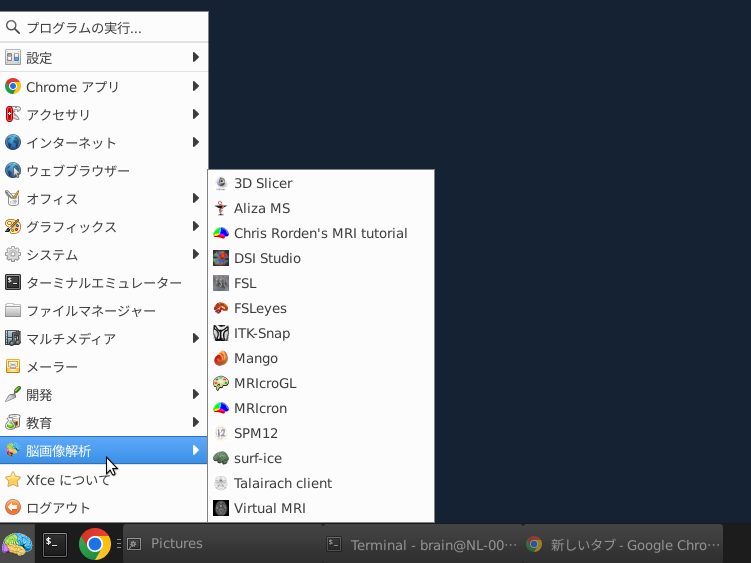Select the 教育 menu category
This screenshot has width=751, height=563.
(x=104, y=423)
